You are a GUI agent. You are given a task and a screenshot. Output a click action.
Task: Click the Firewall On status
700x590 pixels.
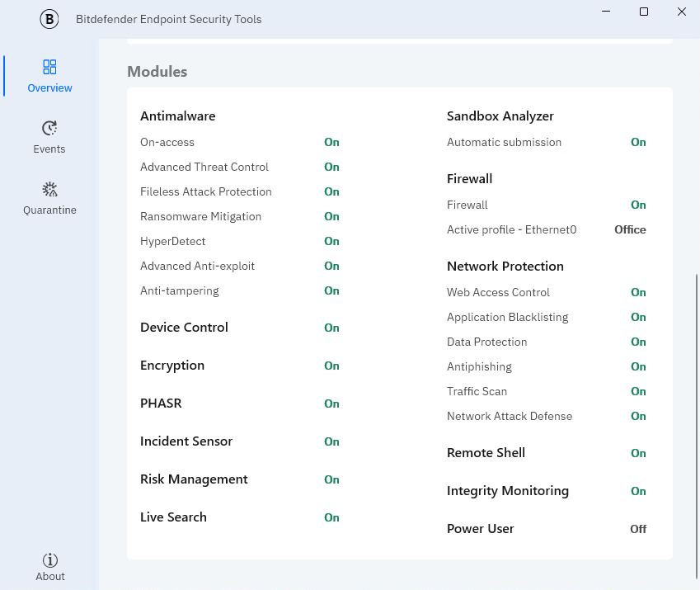638,205
